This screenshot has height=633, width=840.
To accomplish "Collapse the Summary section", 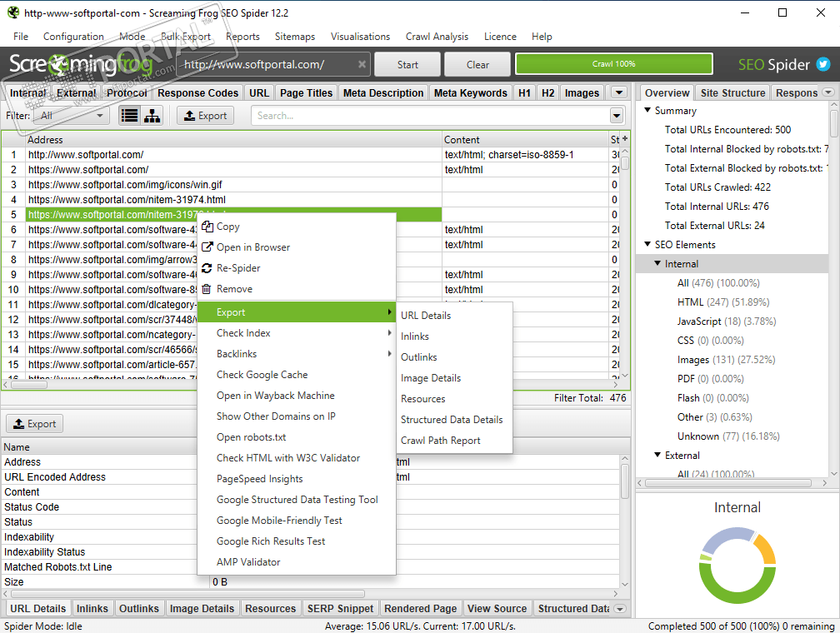I will pos(647,110).
